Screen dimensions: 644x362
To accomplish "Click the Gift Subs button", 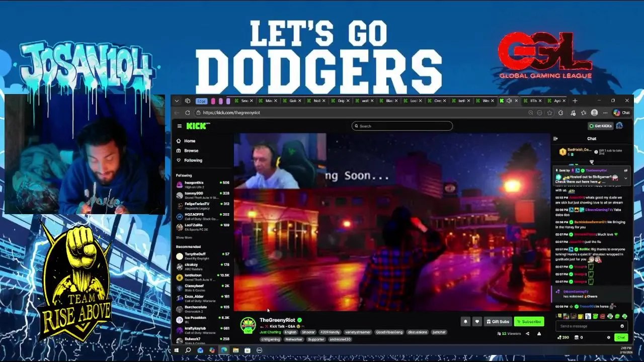I will click(498, 322).
